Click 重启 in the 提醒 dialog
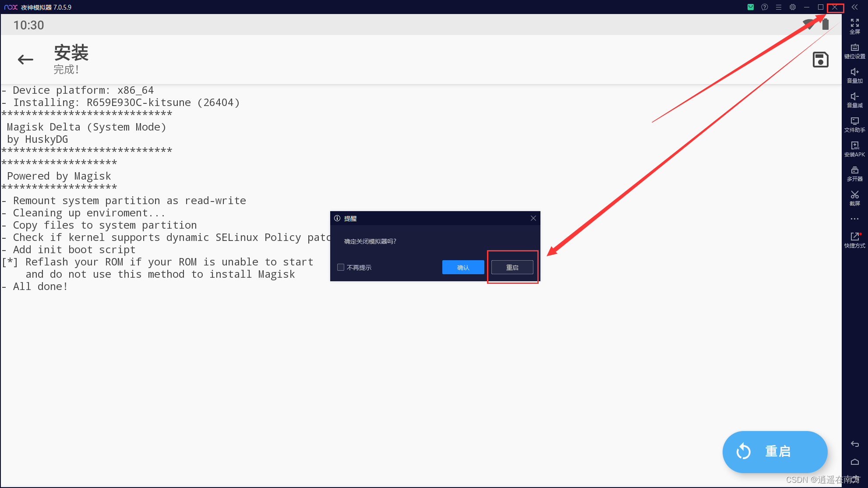This screenshot has width=868, height=488. point(512,267)
